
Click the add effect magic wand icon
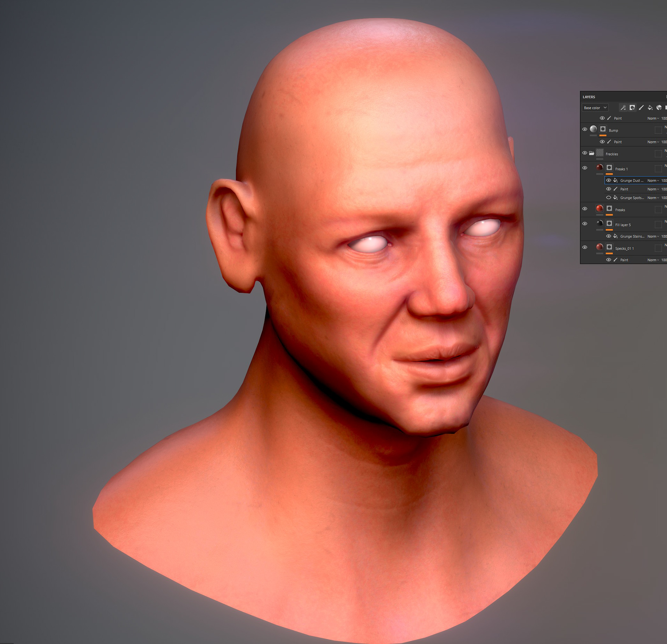(x=623, y=108)
